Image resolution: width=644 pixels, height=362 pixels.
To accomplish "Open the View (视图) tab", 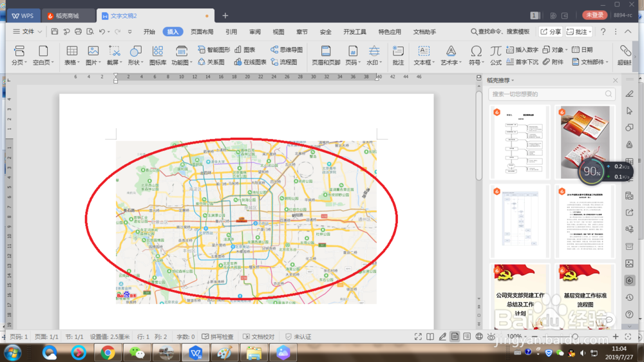I will coord(278,32).
